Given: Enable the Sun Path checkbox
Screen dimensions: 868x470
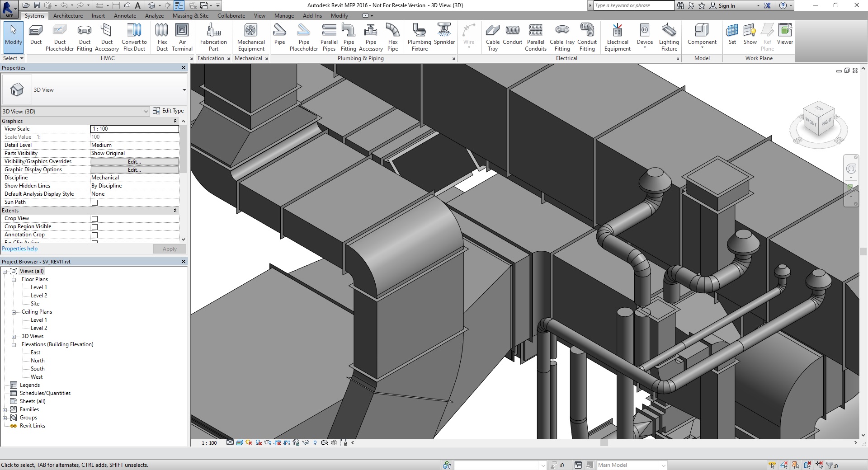Looking at the screenshot, I should pyautogui.click(x=95, y=202).
